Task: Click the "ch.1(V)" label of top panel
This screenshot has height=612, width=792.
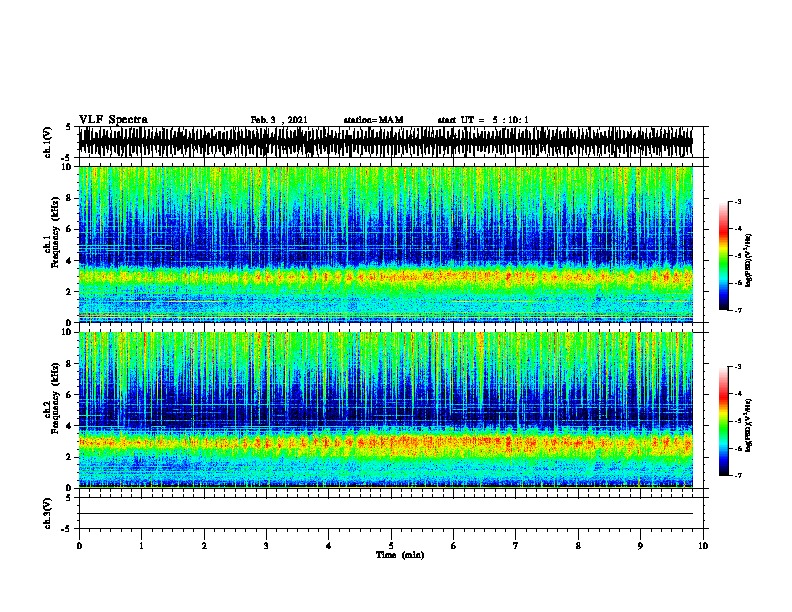Action: tap(47, 142)
